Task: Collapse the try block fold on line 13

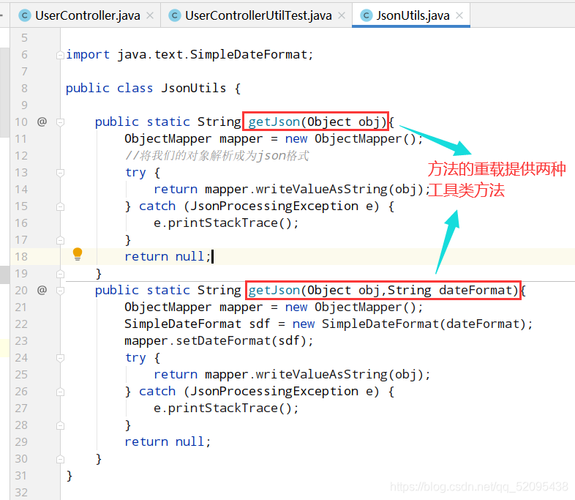Action: (60, 172)
